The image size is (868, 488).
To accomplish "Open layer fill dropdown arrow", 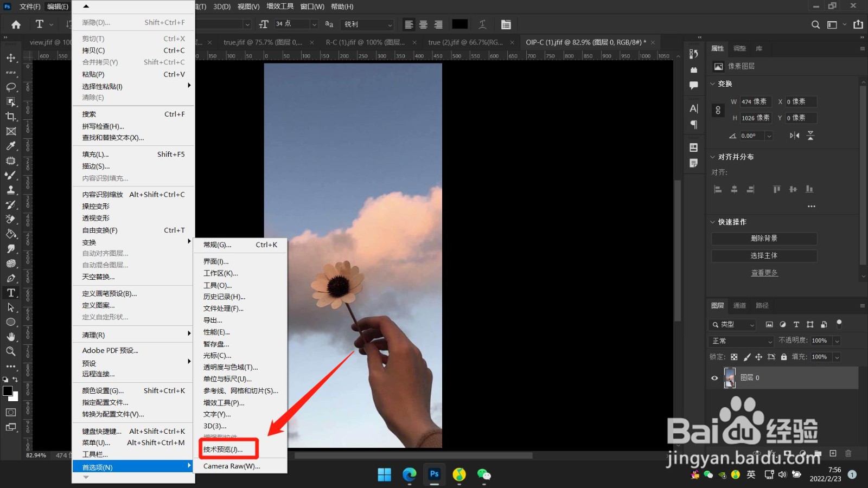I will pos(837,357).
